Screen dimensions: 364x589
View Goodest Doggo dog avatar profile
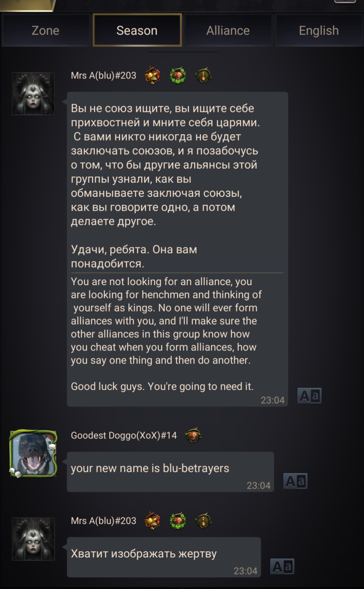point(33,453)
